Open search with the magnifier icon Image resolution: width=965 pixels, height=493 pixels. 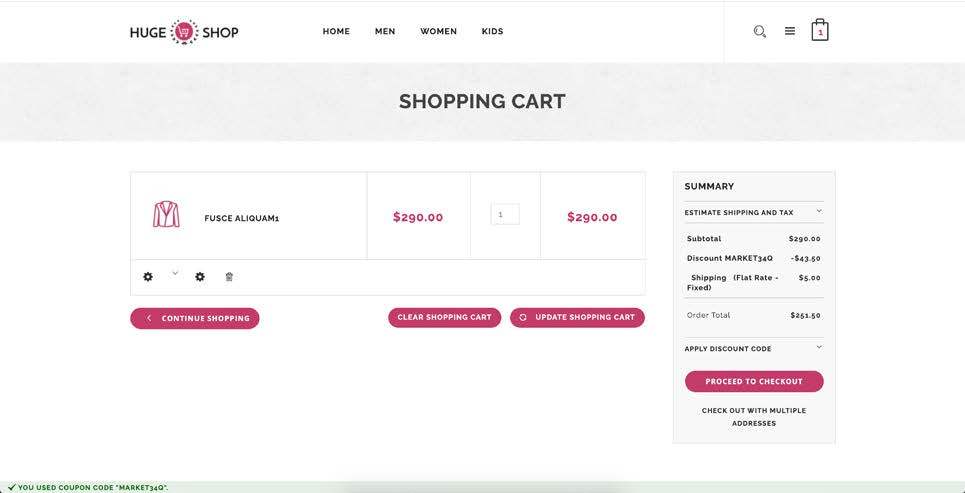760,32
